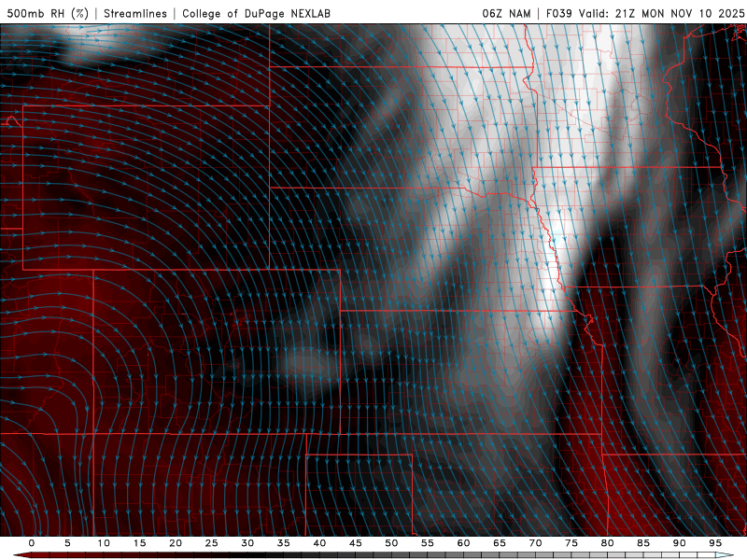The image size is (747, 560).
Task: Click the colorbar label '80'
Action: point(607,543)
